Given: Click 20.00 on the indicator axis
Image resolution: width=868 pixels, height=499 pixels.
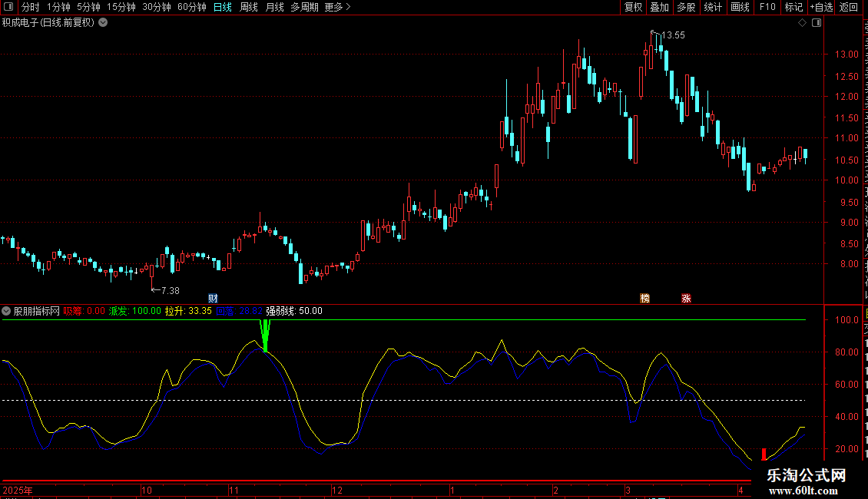Looking at the screenshot, I should coord(846,448).
